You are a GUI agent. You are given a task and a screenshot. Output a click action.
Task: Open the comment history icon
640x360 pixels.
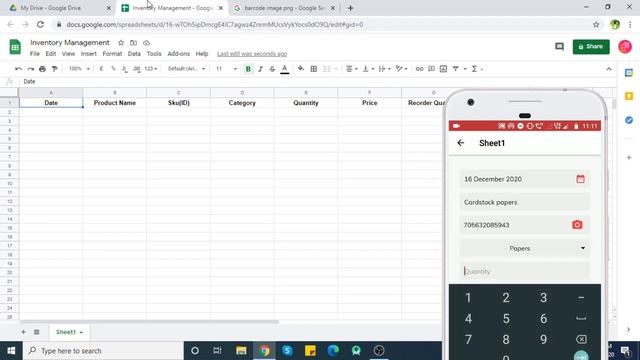[x=559, y=47]
